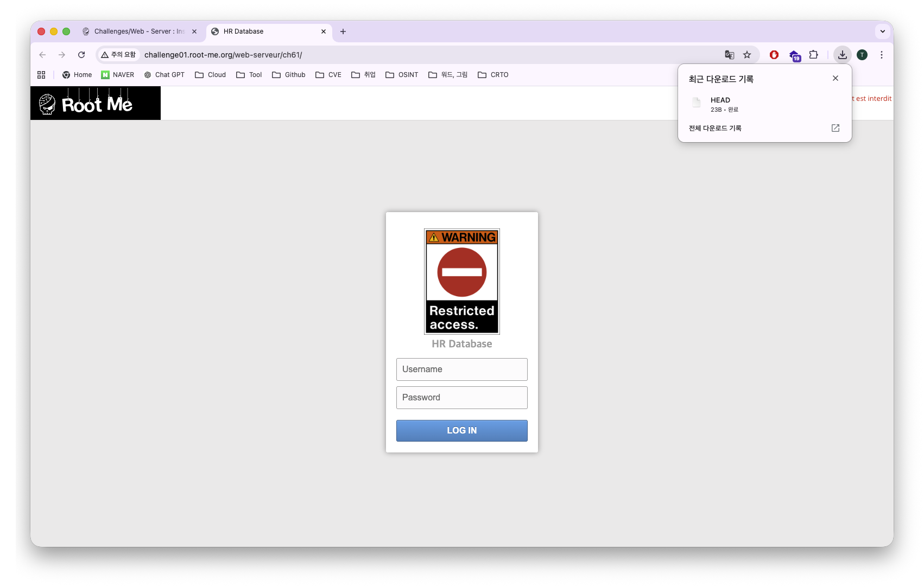Click the Restricted access warning image
This screenshot has width=924, height=587.
(x=462, y=282)
